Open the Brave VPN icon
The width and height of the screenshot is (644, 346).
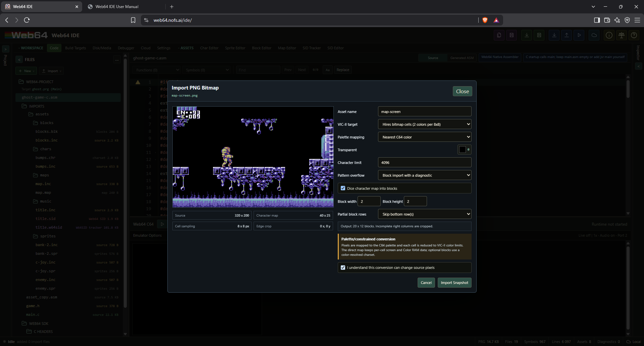(x=627, y=20)
